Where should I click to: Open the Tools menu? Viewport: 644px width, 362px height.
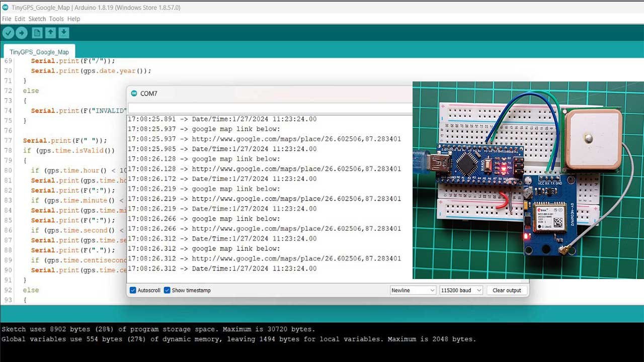[x=56, y=19]
